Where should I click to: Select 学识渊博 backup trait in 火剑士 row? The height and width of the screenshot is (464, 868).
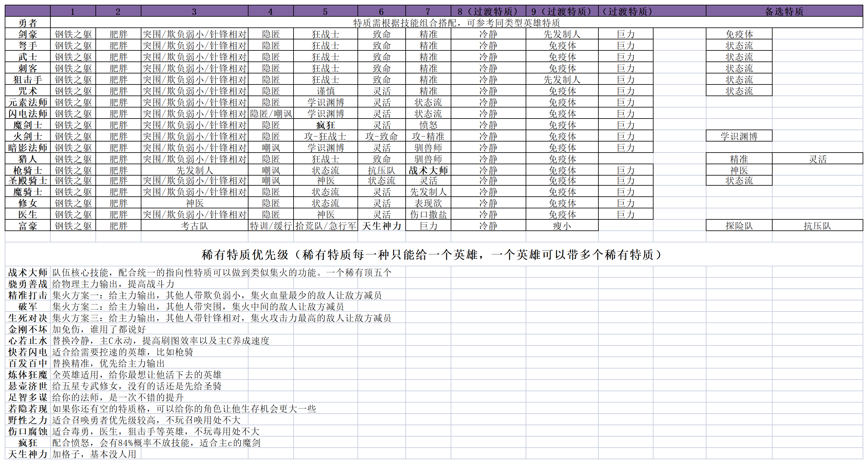click(x=739, y=136)
